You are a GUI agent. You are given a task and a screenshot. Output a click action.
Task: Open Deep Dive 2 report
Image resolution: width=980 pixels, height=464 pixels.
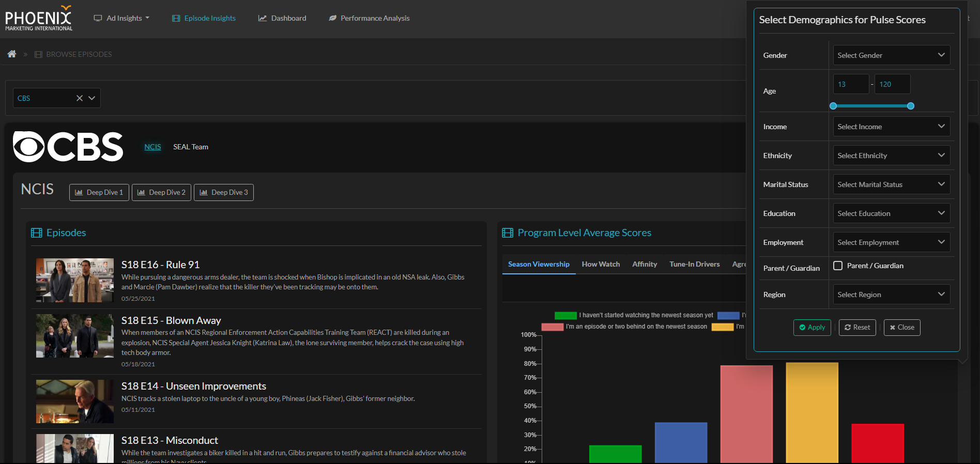tap(162, 192)
